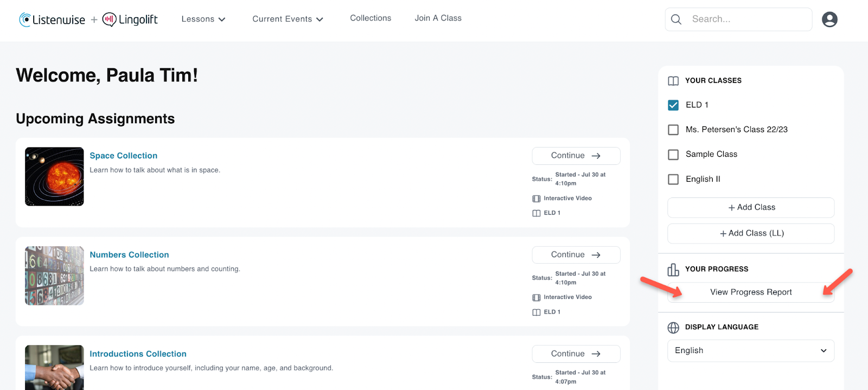Click the Your Classes book icon
This screenshot has height=390, width=868.
[x=673, y=81]
